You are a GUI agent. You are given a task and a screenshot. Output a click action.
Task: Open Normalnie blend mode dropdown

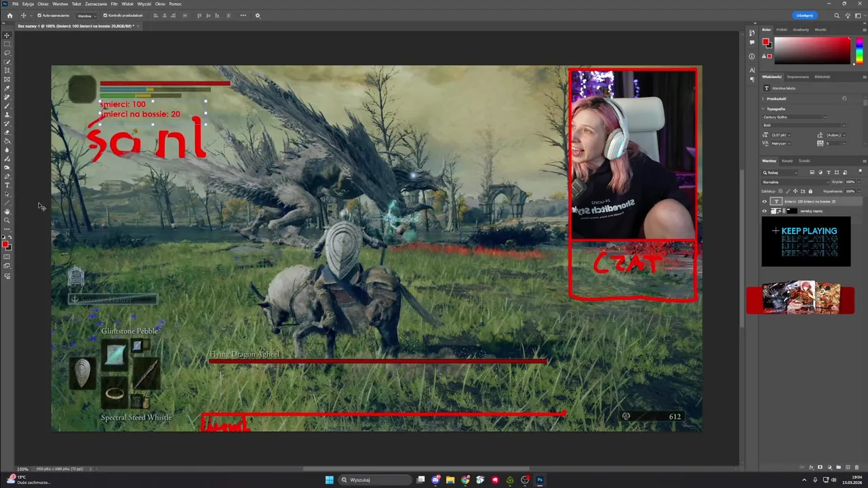click(796, 182)
